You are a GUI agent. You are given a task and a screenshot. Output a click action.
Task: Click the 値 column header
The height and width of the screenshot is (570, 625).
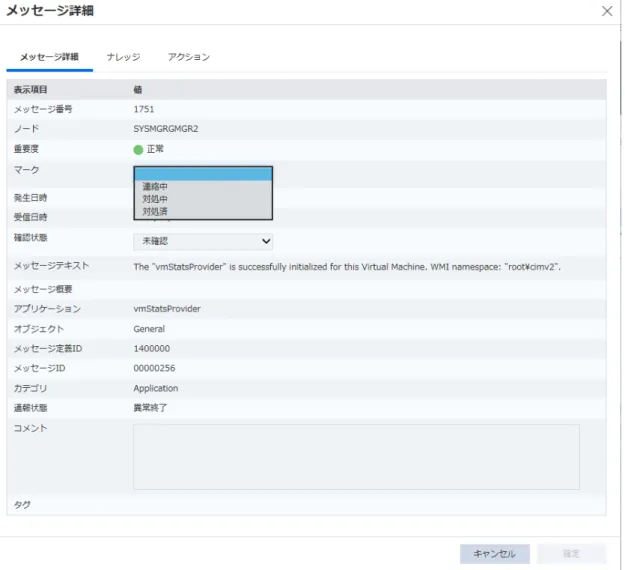(x=138, y=90)
